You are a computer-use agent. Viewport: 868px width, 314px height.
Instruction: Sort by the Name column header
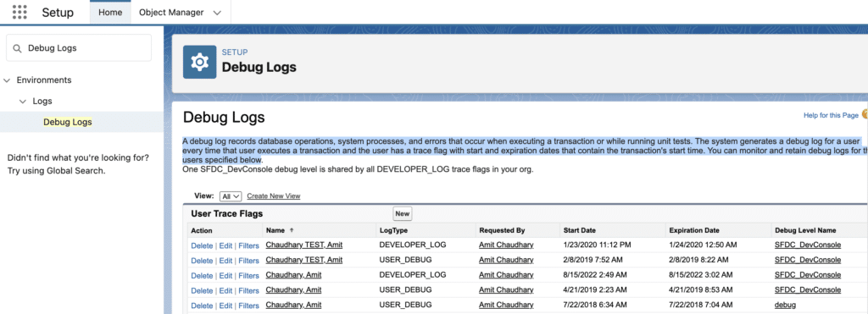(x=275, y=230)
